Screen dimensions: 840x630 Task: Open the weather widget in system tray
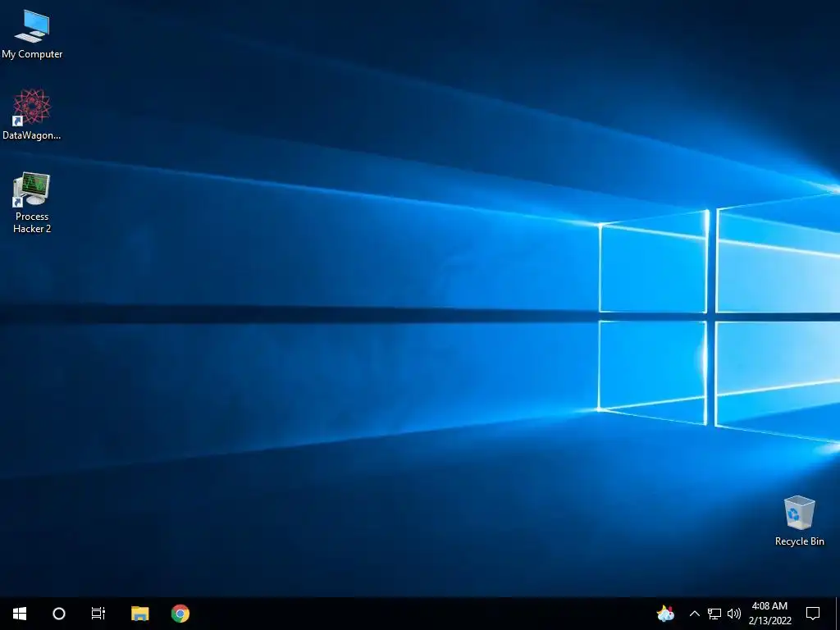coord(665,614)
